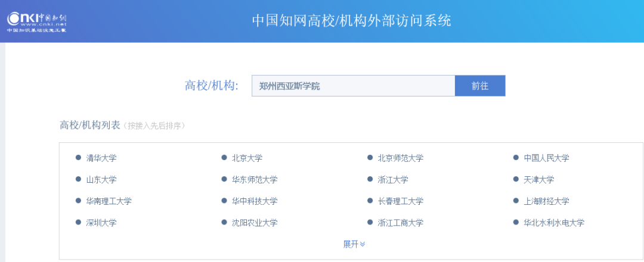Screen dimensions: 644x262
Task: Click the 高校/机构: label
Action: click(x=212, y=86)
